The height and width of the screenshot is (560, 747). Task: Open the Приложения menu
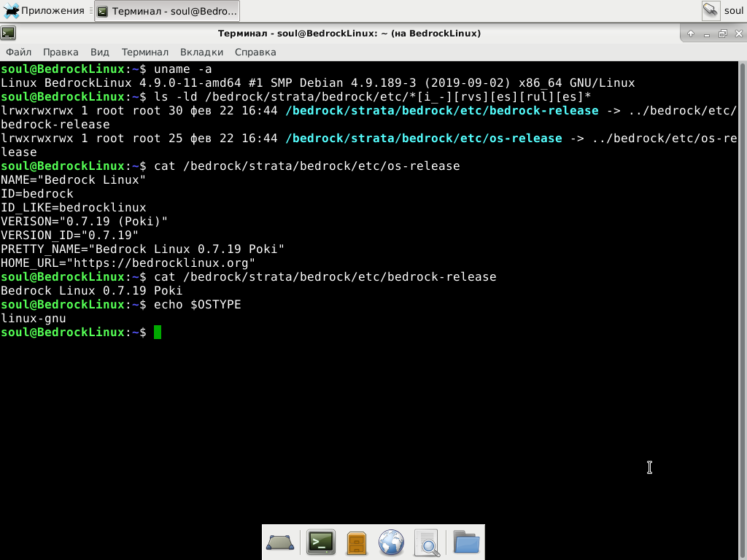tap(43, 10)
